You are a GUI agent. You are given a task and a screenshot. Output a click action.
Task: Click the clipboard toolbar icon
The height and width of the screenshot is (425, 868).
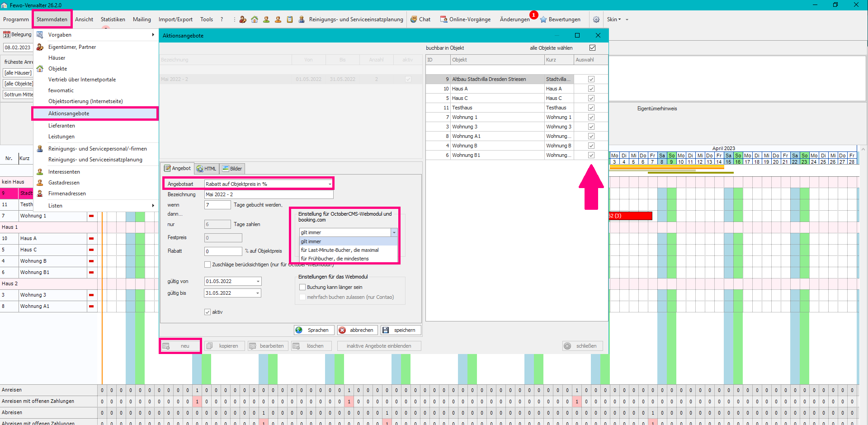[290, 19]
